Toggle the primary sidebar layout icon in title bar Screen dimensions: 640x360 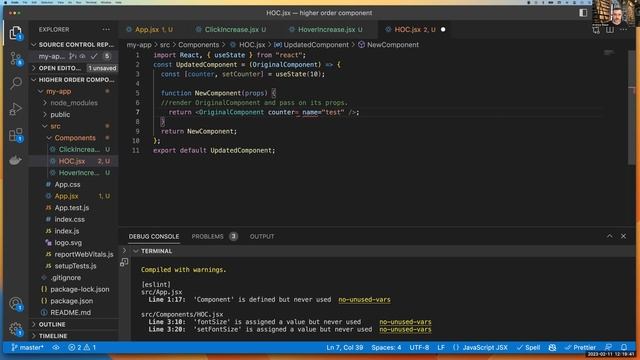click(583, 13)
